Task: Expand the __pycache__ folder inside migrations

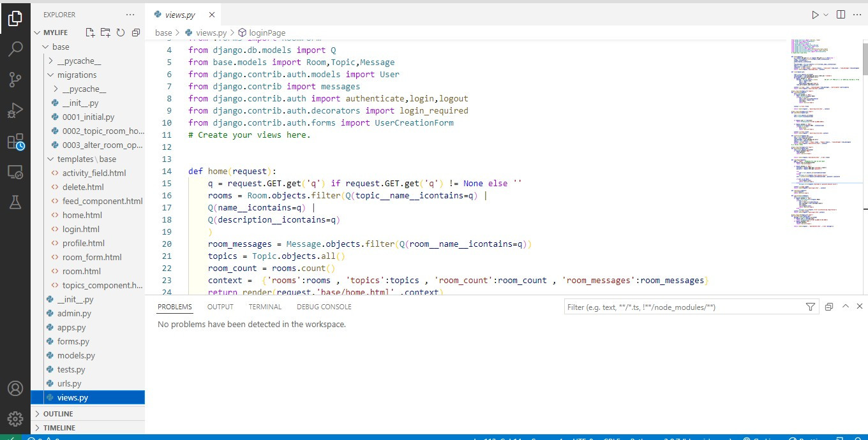Action: 87,89
